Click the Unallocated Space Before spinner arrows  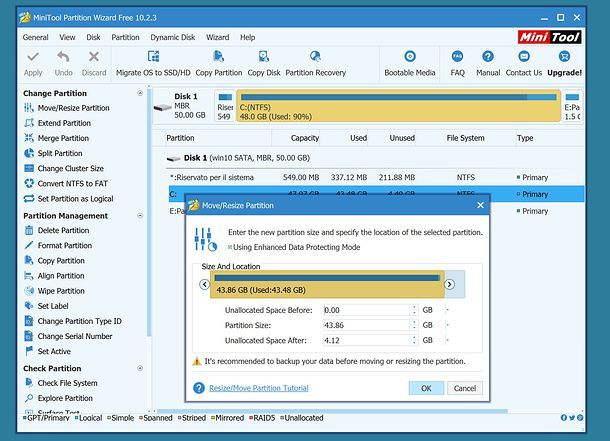point(414,310)
